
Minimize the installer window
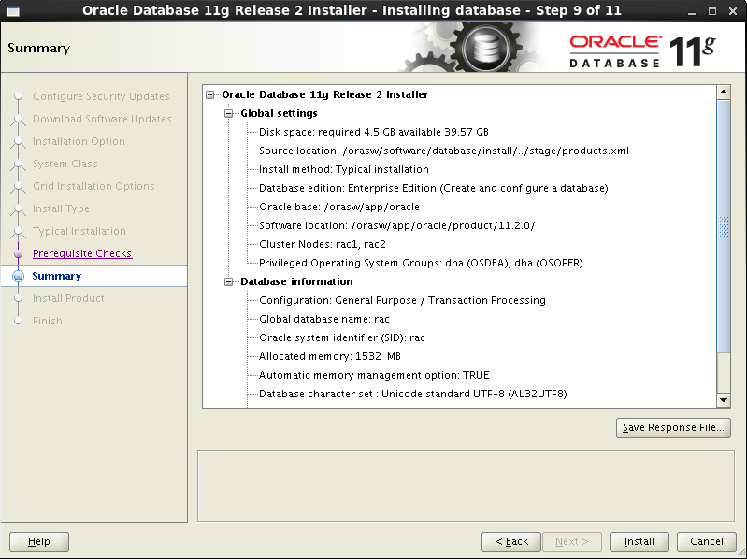(x=692, y=11)
